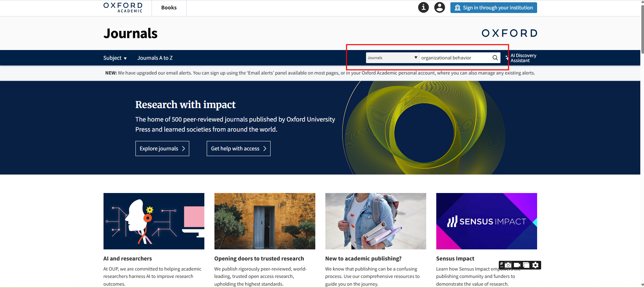The image size is (644, 288).
Task: Open the Journals A to Z menu
Action: 155,58
